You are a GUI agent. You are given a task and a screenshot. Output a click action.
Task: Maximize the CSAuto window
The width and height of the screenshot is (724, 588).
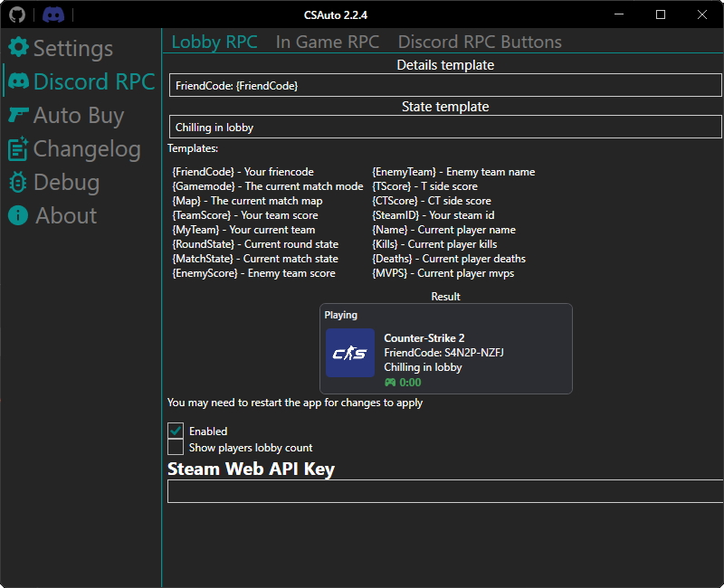point(661,14)
